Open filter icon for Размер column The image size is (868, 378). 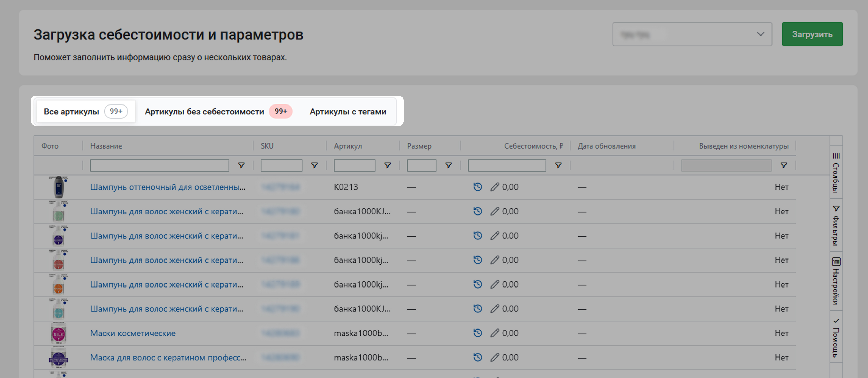(x=448, y=165)
